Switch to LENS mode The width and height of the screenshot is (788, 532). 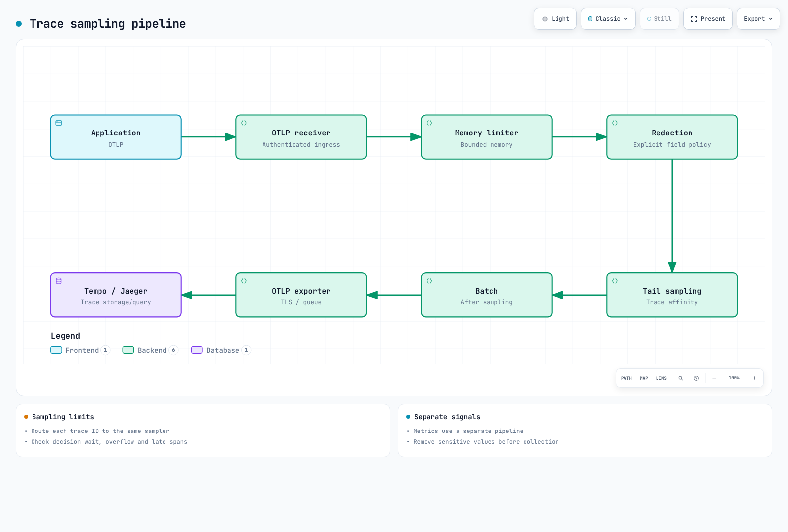(661, 378)
